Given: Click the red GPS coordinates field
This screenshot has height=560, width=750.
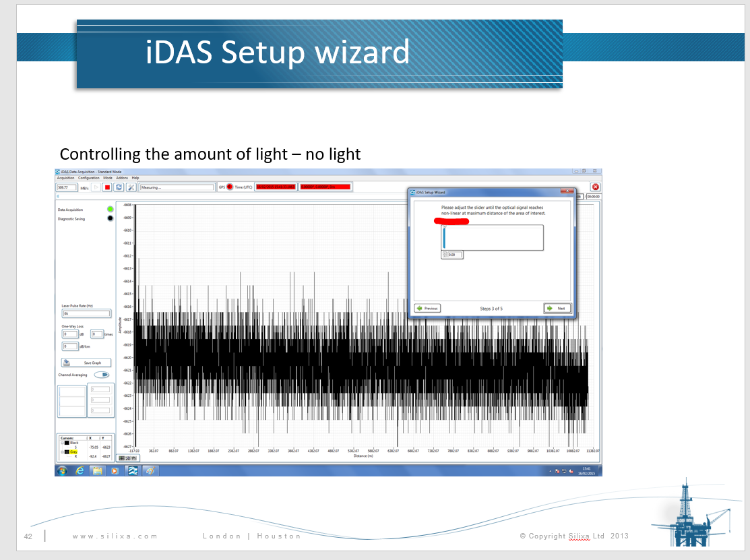Looking at the screenshot, I should pyautogui.click(x=325, y=187).
